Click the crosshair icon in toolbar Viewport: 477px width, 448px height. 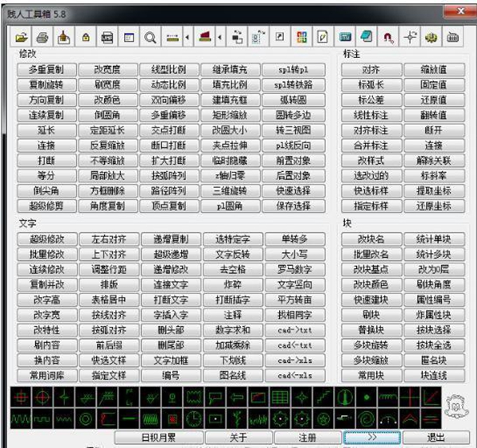point(410,37)
